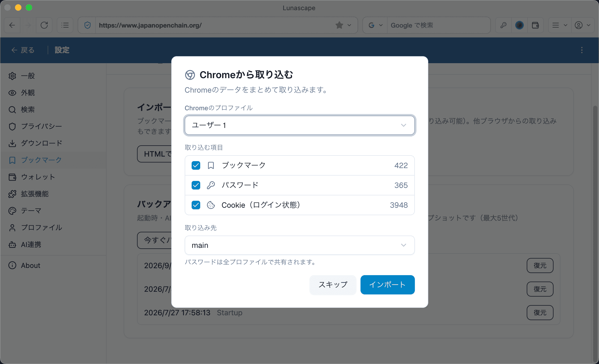Click 戻る to leave settings
This screenshot has width=599, height=364.
23,50
